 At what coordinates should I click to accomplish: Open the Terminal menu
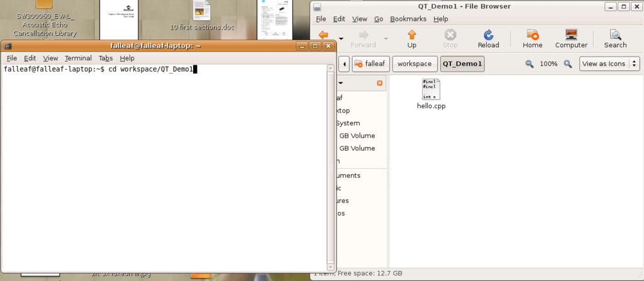coord(78,58)
